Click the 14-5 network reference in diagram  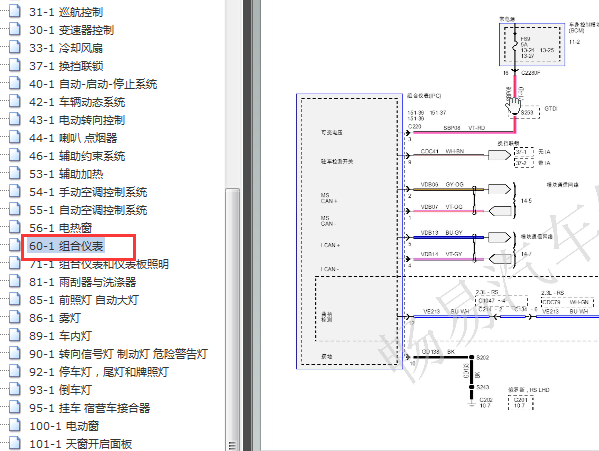[x=526, y=200]
